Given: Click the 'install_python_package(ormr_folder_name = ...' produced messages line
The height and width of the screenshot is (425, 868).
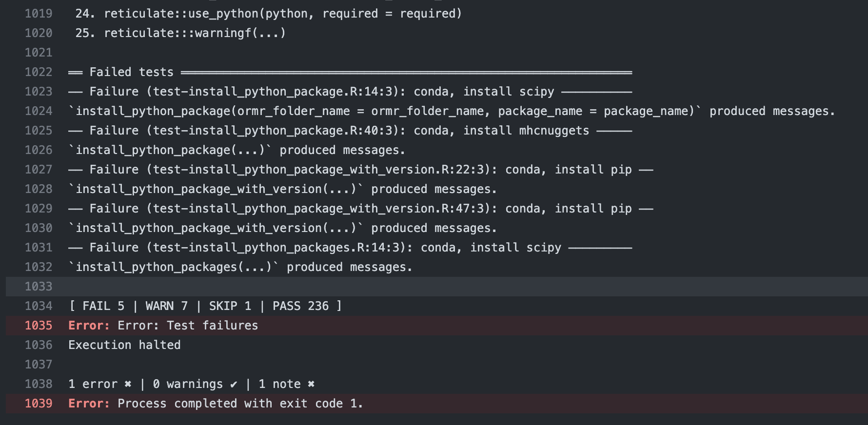Looking at the screenshot, I should point(452,111).
